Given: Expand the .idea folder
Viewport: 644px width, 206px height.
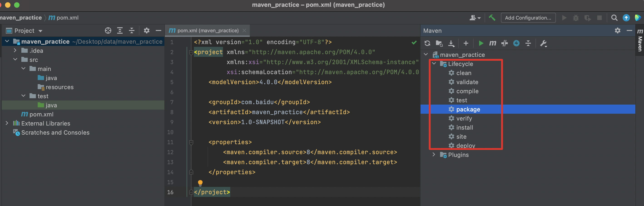Looking at the screenshot, I should click(x=15, y=50).
